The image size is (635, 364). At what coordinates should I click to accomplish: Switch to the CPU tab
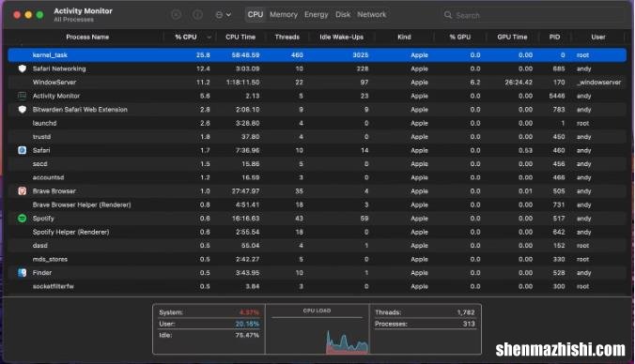click(x=256, y=15)
